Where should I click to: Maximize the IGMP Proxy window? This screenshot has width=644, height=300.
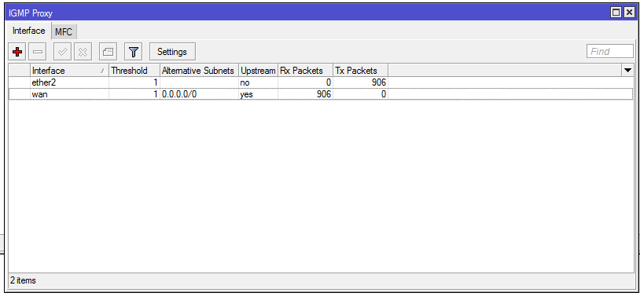(616, 13)
